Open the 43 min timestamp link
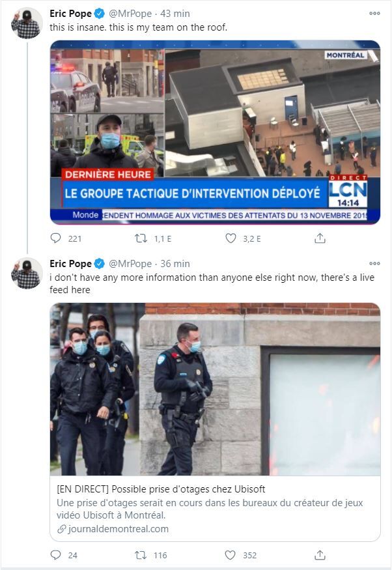This screenshot has height=570, width=392. [175, 14]
